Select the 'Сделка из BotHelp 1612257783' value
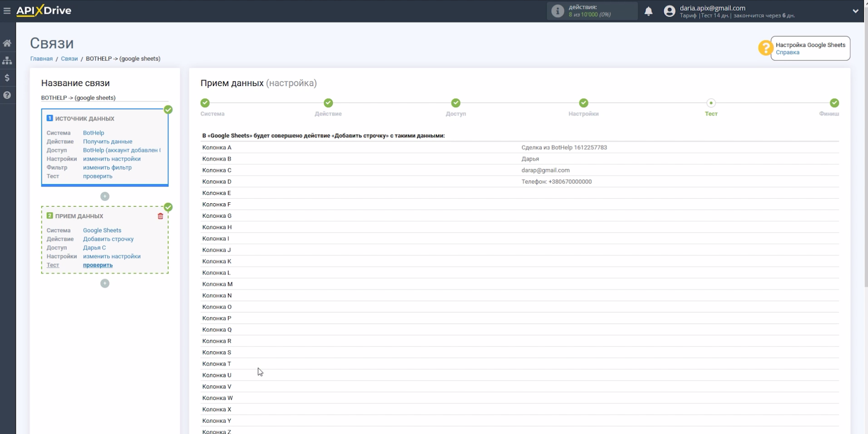 tap(564, 148)
